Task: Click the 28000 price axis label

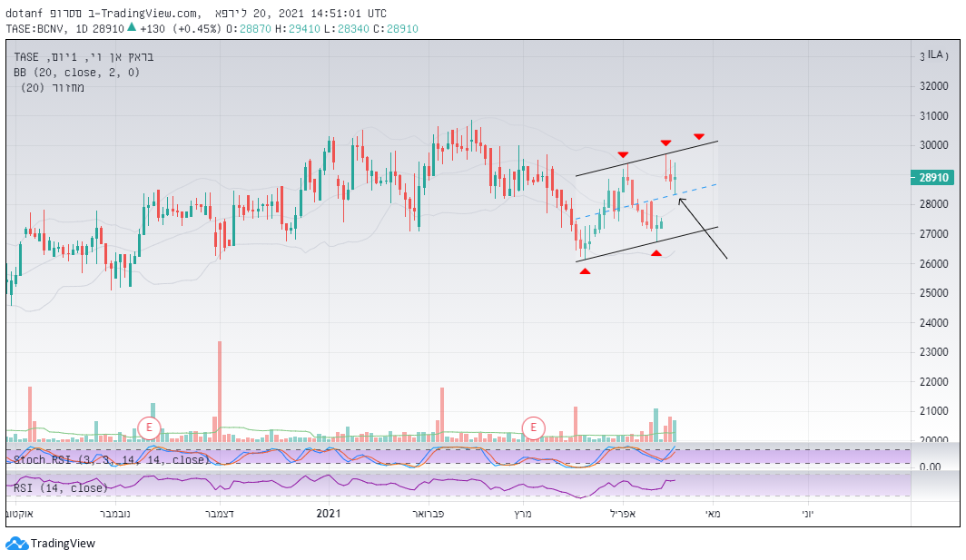Action: point(934,204)
